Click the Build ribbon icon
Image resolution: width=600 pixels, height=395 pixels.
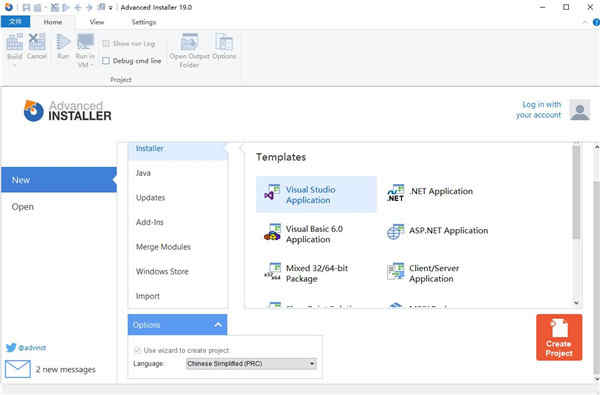15,41
